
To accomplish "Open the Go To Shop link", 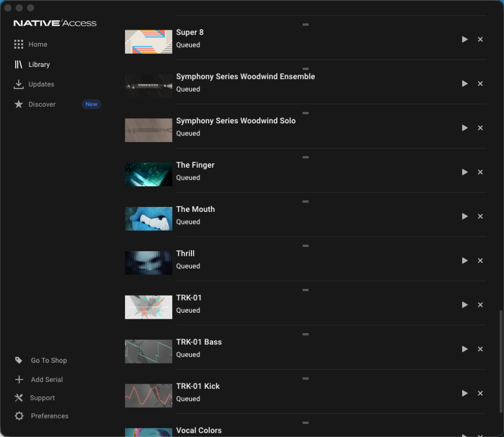I will click(41, 360).
